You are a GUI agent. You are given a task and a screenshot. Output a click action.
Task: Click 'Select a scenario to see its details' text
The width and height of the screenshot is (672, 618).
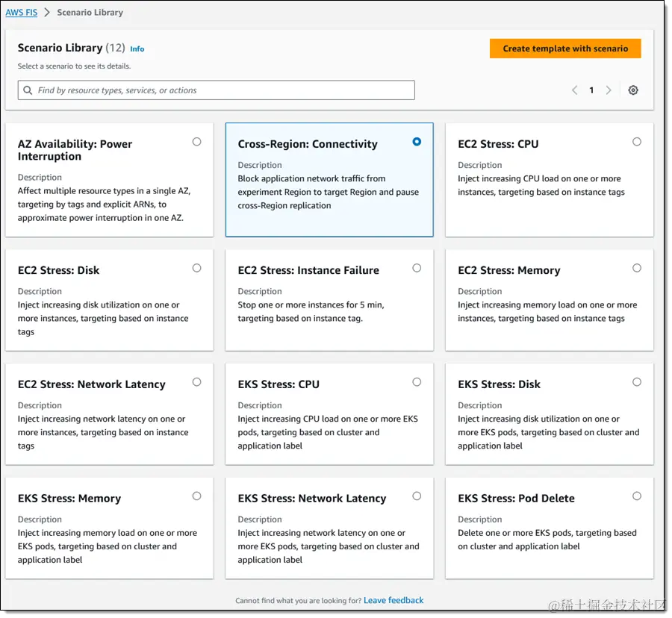point(75,66)
